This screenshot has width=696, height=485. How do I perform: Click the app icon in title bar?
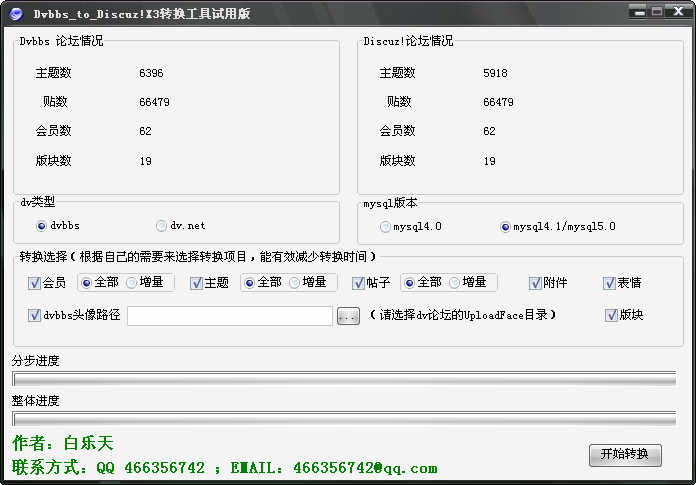pos(16,14)
